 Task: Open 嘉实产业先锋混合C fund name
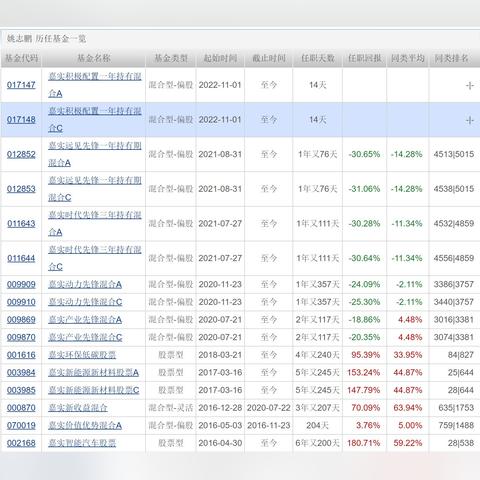tap(85, 337)
